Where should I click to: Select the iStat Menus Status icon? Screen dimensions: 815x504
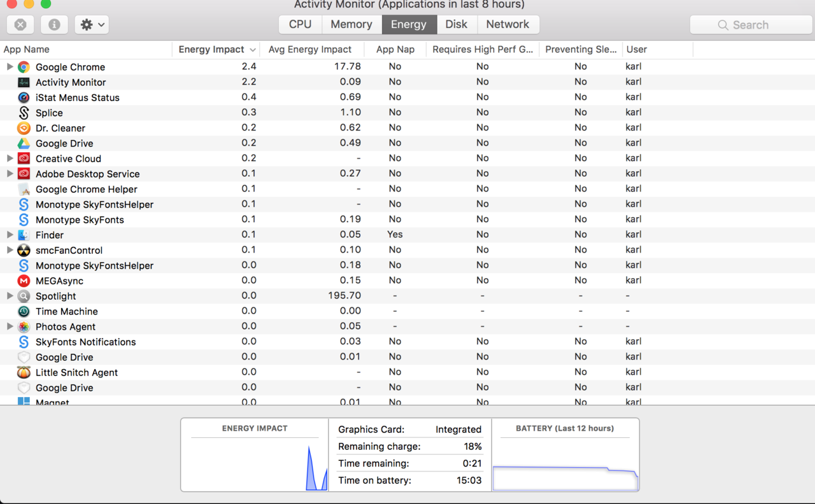click(24, 97)
